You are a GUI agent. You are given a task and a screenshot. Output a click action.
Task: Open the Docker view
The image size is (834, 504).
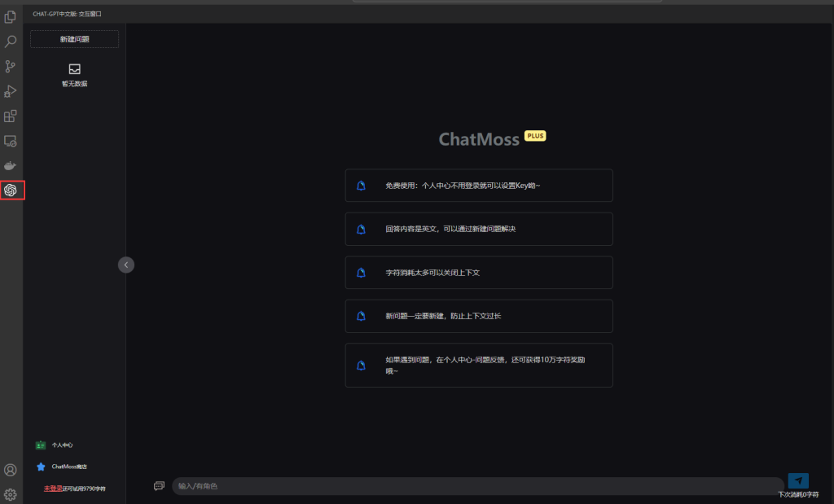point(10,166)
